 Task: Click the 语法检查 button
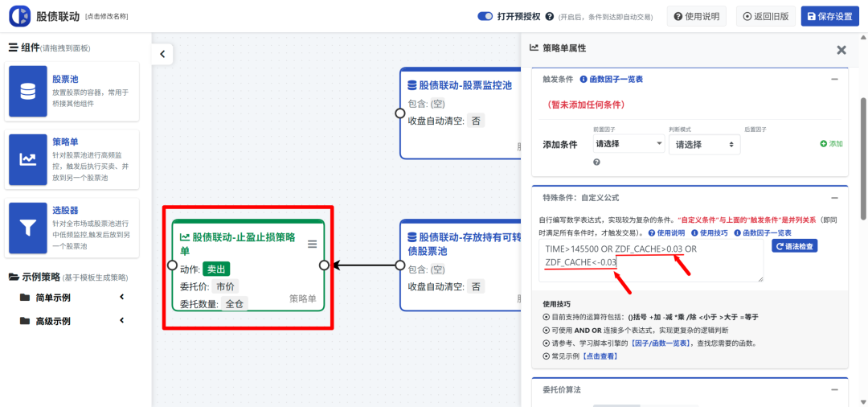[x=794, y=246]
